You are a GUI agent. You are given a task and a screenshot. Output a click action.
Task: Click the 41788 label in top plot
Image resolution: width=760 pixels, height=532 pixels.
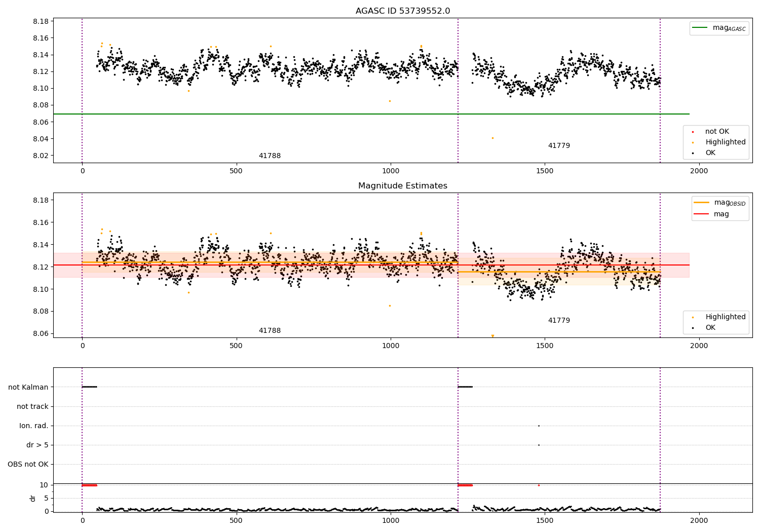[270, 156]
